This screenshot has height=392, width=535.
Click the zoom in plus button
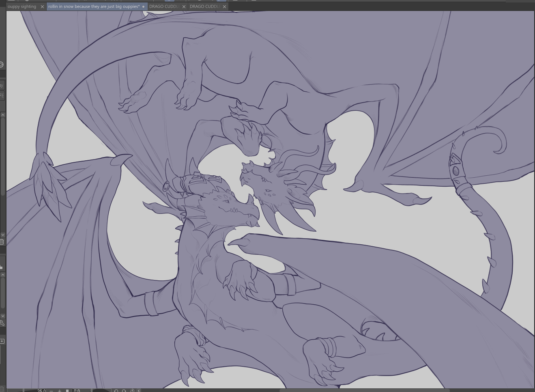[x=60, y=390]
